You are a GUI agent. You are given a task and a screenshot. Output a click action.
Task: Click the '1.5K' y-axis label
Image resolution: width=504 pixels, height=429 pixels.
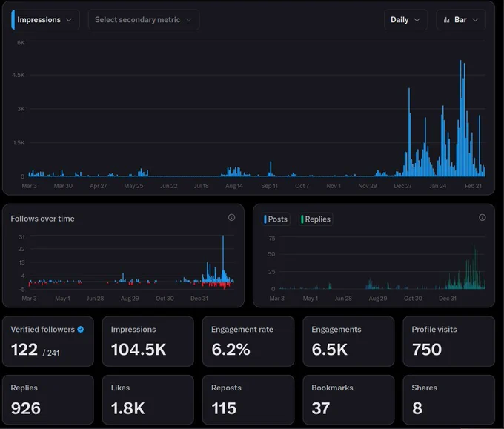point(19,143)
